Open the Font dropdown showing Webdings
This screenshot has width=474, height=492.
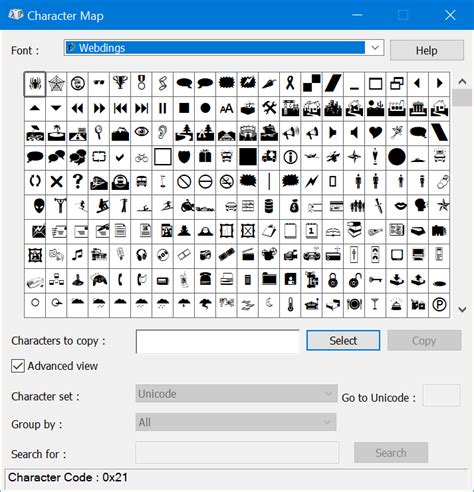(224, 48)
